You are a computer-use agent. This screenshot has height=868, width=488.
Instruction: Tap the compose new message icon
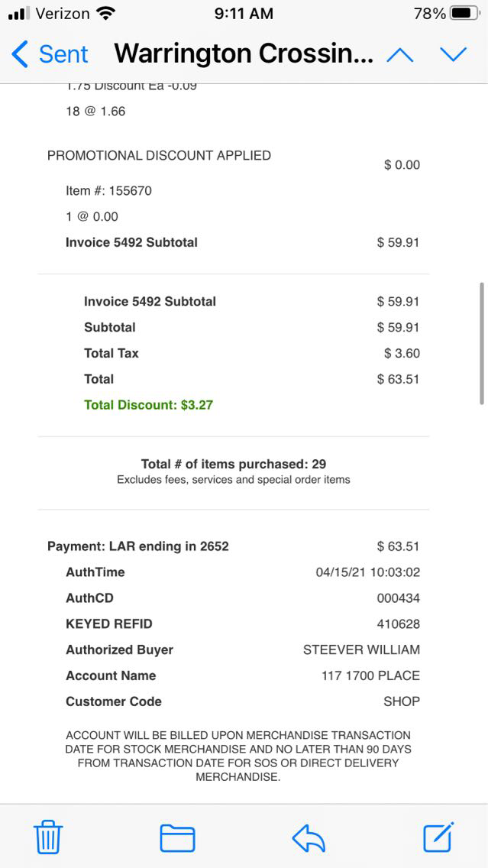pyautogui.click(x=438, y=837)
